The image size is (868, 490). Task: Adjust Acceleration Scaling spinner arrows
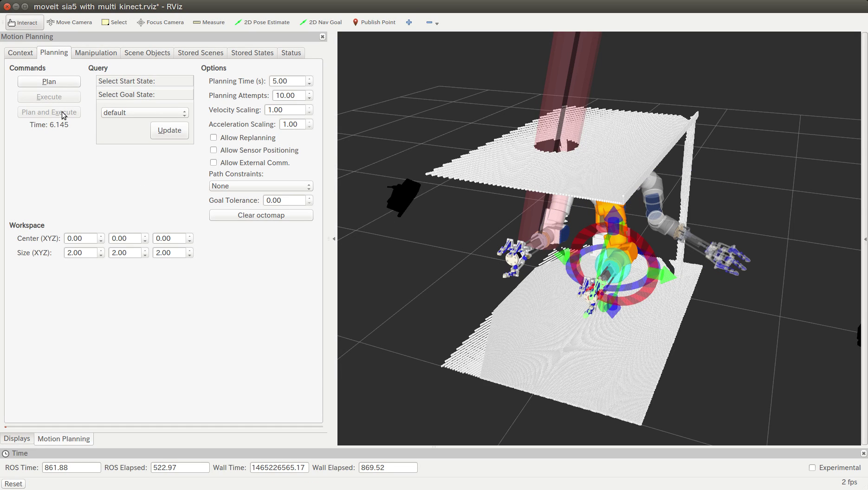pos(310,124)
